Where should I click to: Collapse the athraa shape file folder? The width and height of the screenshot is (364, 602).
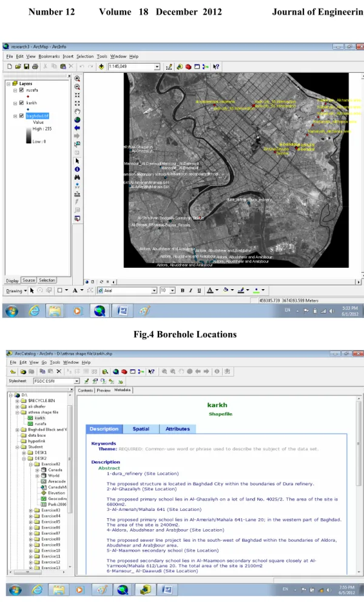point(17,412)
